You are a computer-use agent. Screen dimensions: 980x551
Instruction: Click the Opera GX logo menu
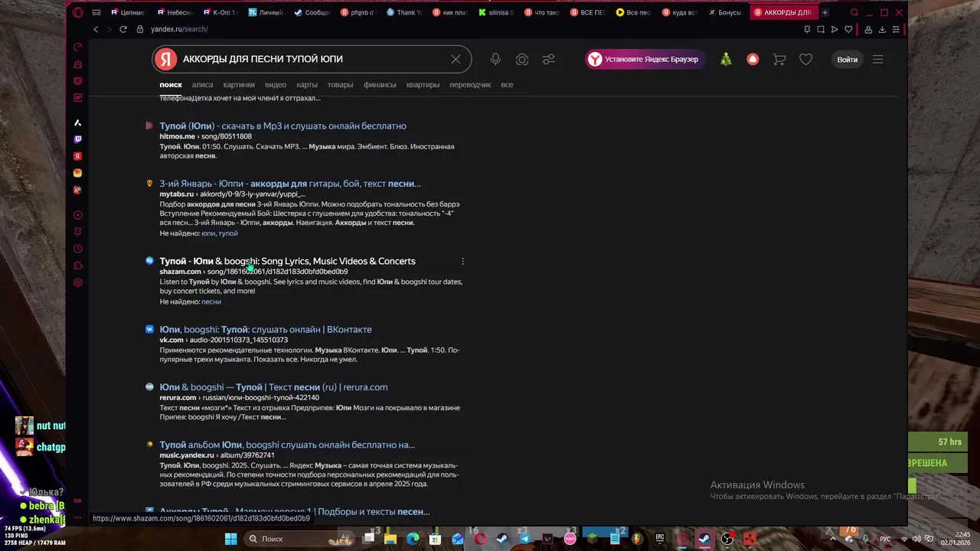point(77,12)
